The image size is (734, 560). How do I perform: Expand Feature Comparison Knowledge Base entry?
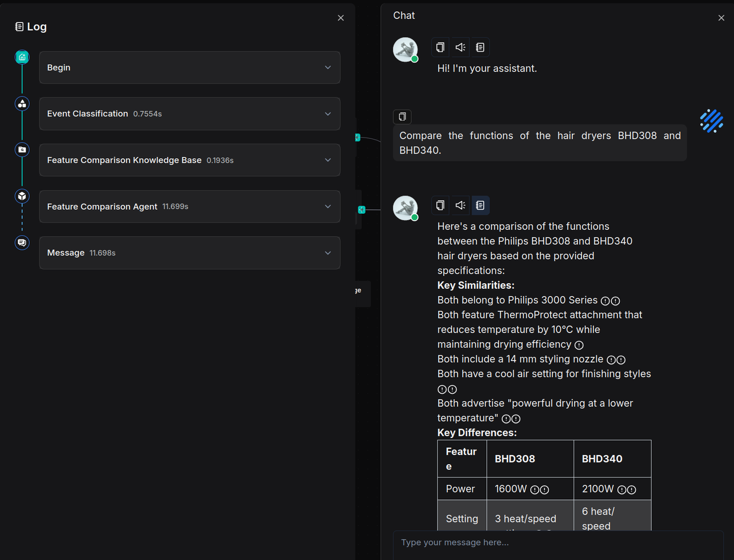click(x=328, y=160)
